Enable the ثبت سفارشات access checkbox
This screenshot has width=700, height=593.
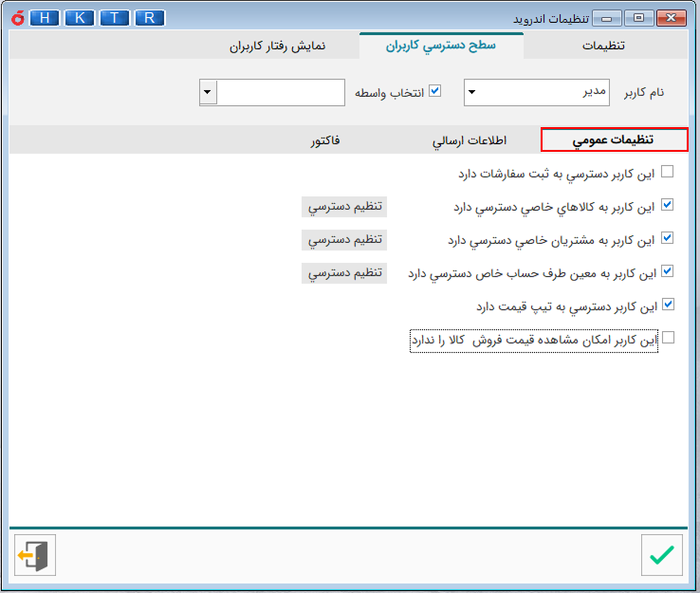point(668,173)
